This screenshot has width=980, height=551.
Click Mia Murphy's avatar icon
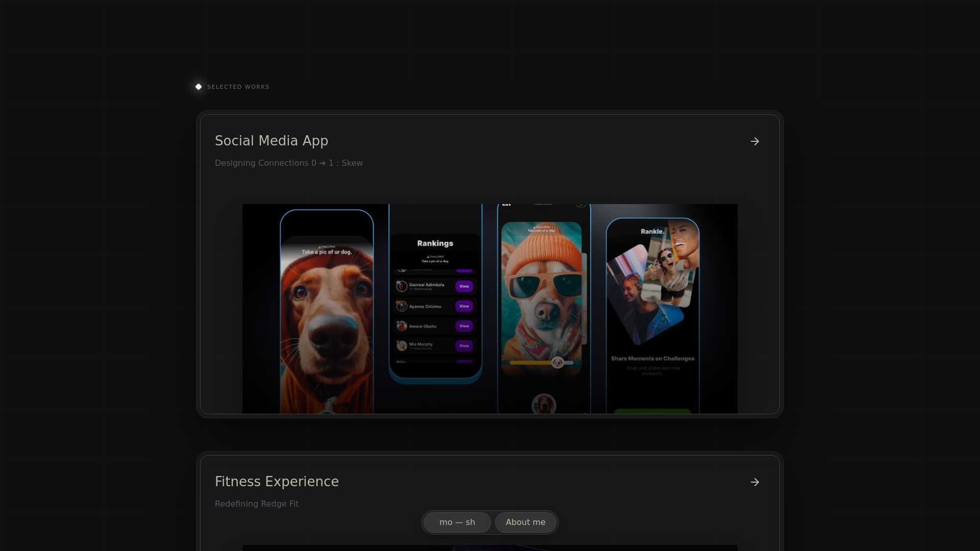point(402,346)
